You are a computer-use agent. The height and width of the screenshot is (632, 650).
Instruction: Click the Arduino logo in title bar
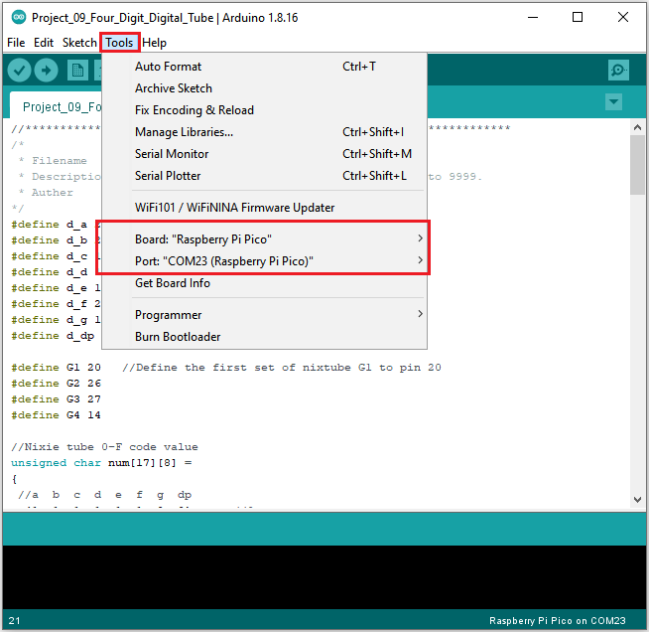[18, 17]
